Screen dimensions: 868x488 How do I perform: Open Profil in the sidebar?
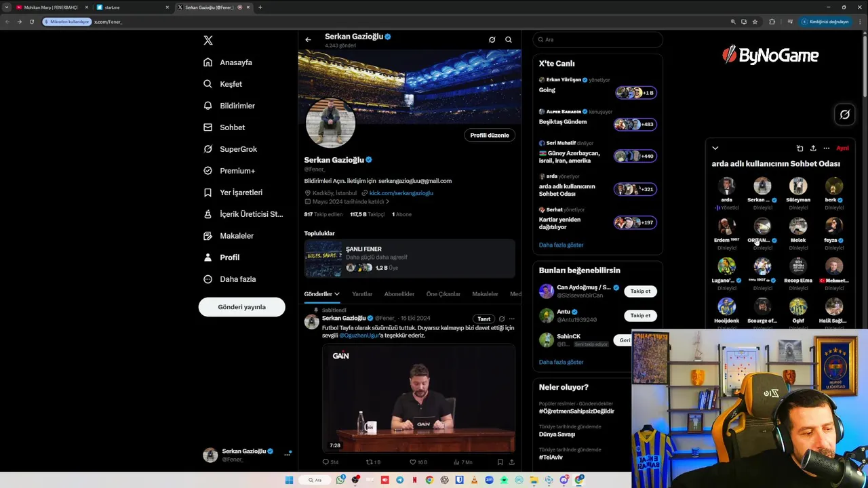pos(222,258)
